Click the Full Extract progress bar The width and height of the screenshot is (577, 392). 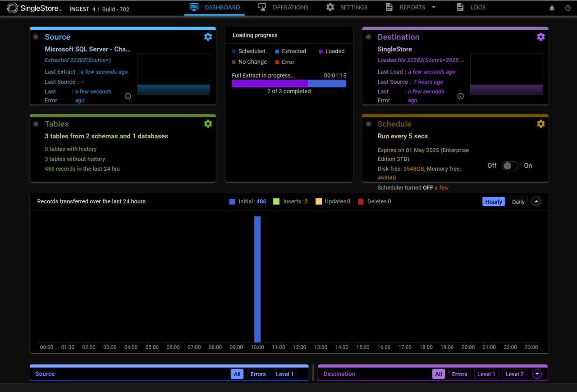coord(288,83)
